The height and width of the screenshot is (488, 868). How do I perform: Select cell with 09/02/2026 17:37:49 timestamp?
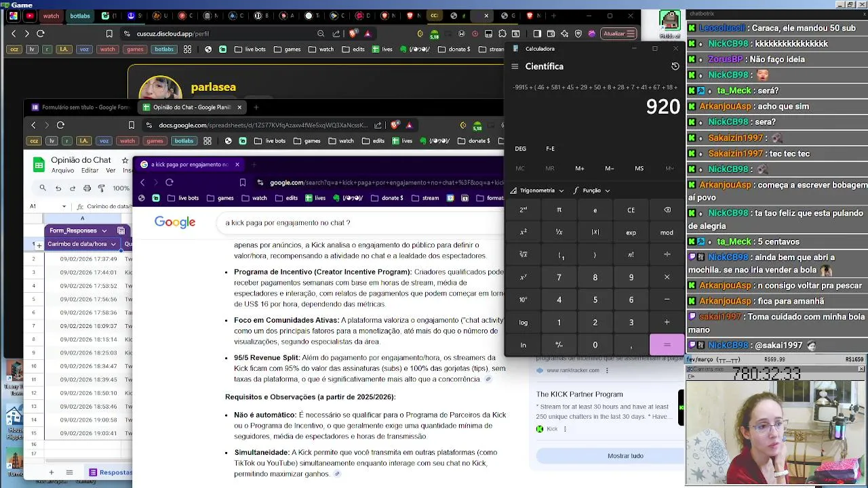[83, 259]
